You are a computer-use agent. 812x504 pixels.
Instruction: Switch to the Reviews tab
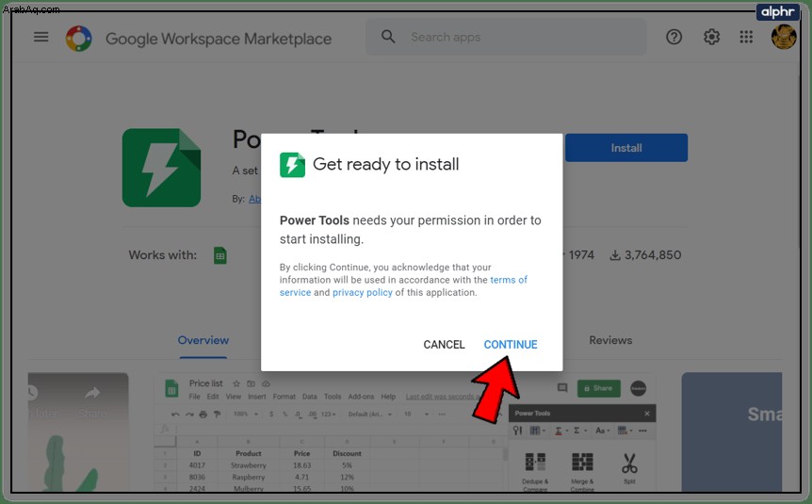(x=610, y=340)
